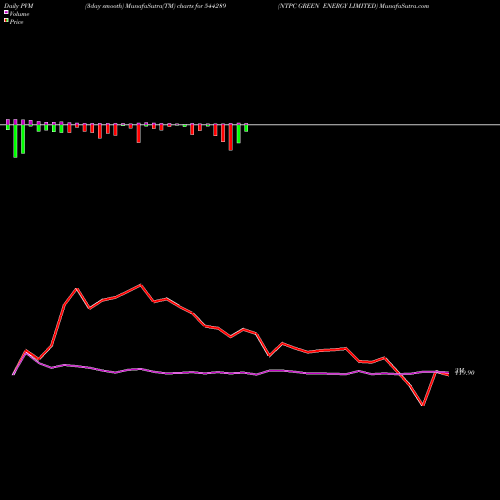Click the Volume legend color swatch
This screenshot has height=500, width=500.
pos(6,12)
